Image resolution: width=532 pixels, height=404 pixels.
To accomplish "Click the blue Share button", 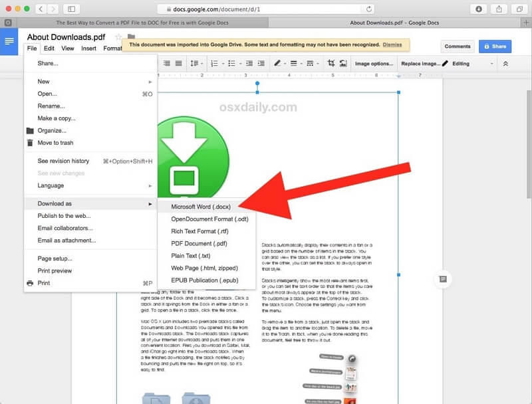I will (495, 47).
